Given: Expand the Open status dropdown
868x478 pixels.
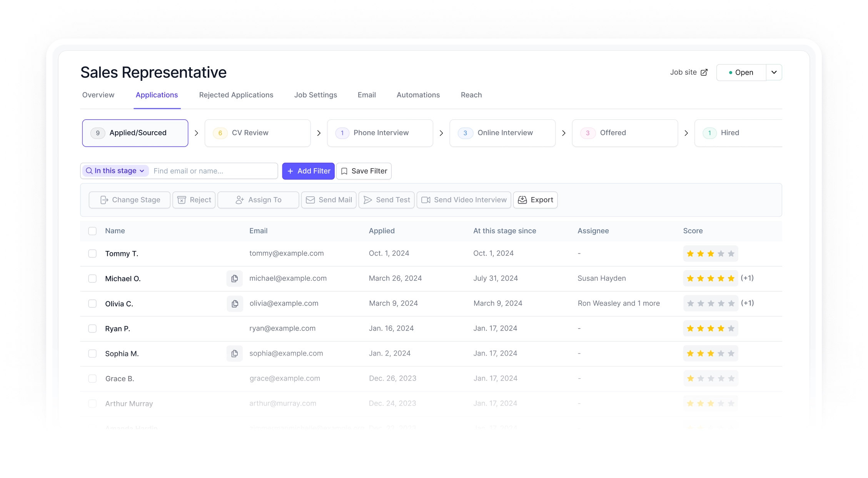Looking at the screenshot, I should point(773,72).
